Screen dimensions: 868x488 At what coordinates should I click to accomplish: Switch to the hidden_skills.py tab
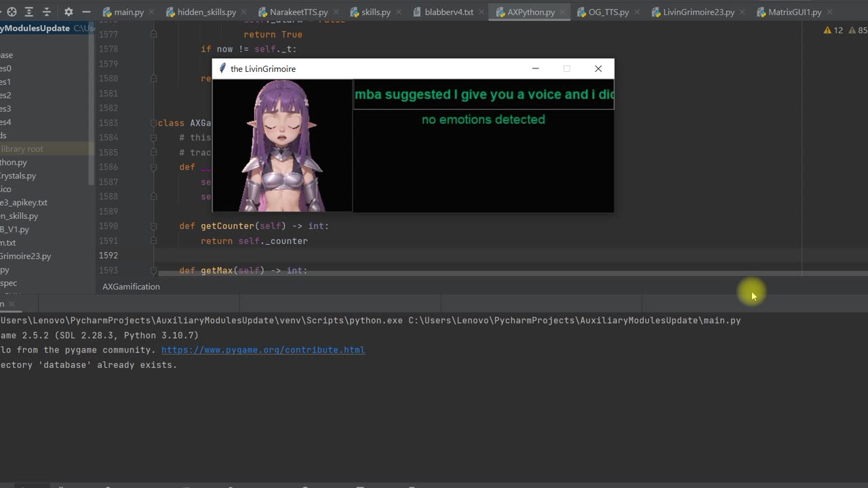pyautogui.click(x=206, y=12)
